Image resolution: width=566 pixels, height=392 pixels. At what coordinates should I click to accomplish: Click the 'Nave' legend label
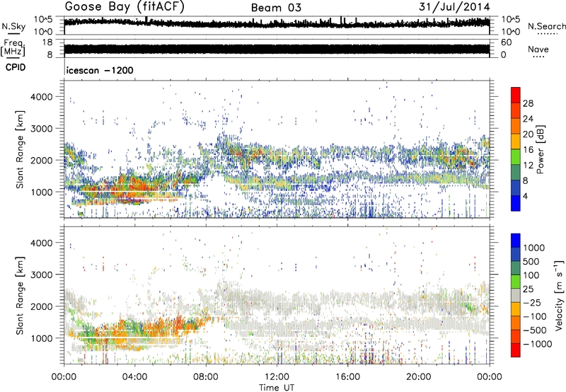point(538,49)
